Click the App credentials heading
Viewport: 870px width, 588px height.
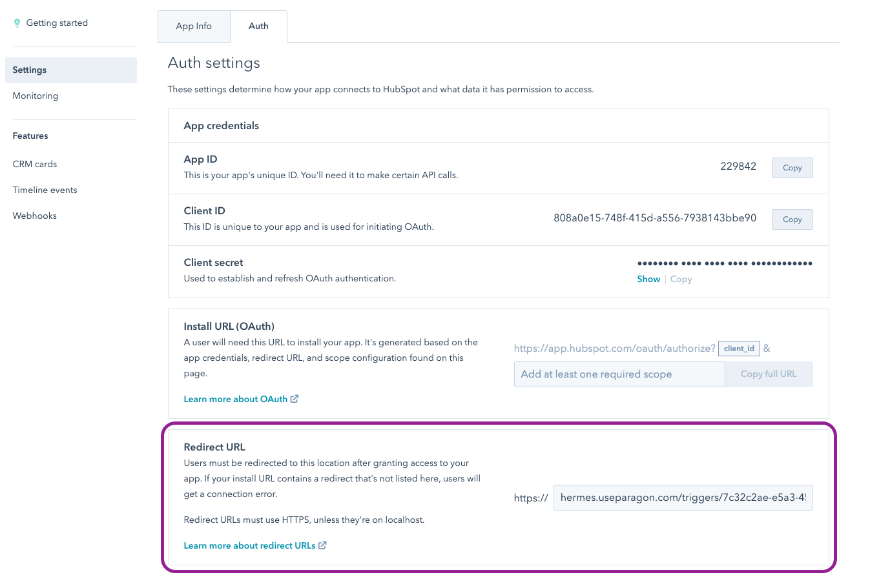click(221, 126)
